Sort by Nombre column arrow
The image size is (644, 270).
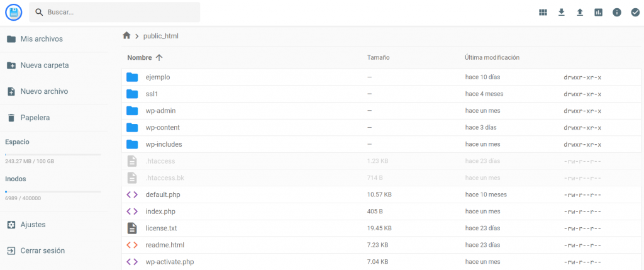tap(159, 57)
